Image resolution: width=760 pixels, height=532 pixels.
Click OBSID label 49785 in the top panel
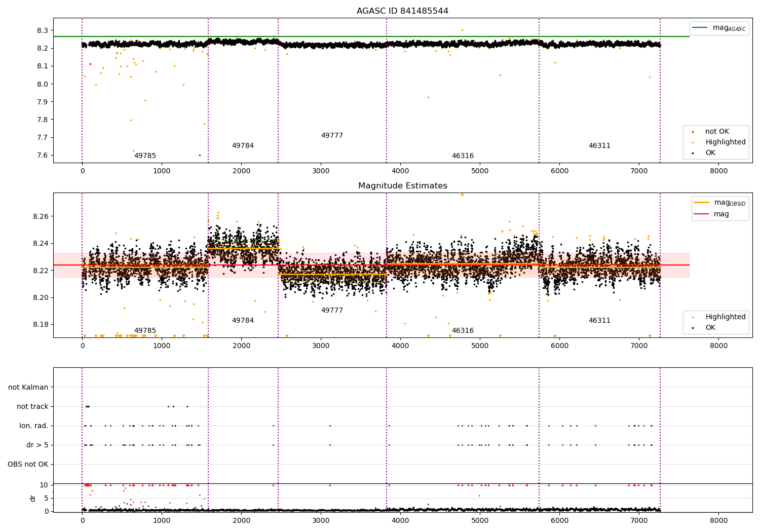pyautogui.click(x=145, y=156)
